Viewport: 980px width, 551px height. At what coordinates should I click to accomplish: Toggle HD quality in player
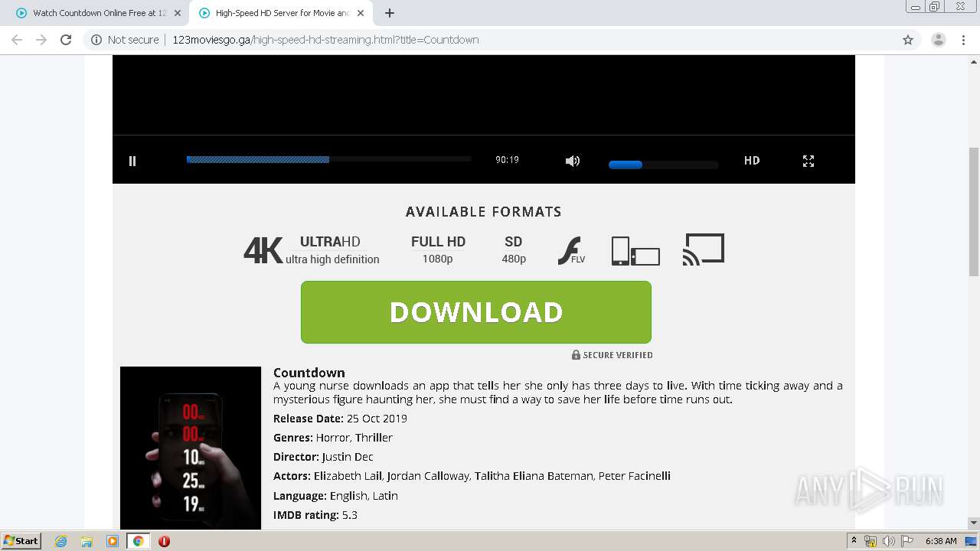752,161
